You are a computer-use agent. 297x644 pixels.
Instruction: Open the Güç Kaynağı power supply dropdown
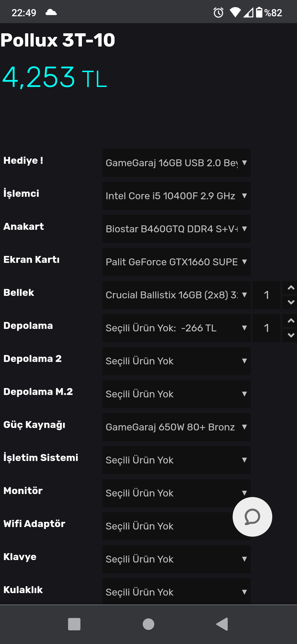point(176,427)
